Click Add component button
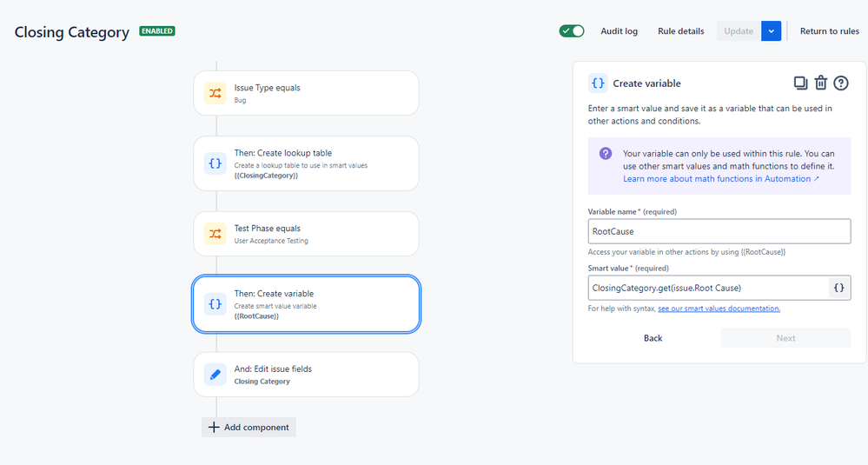 tap(248, 427)
